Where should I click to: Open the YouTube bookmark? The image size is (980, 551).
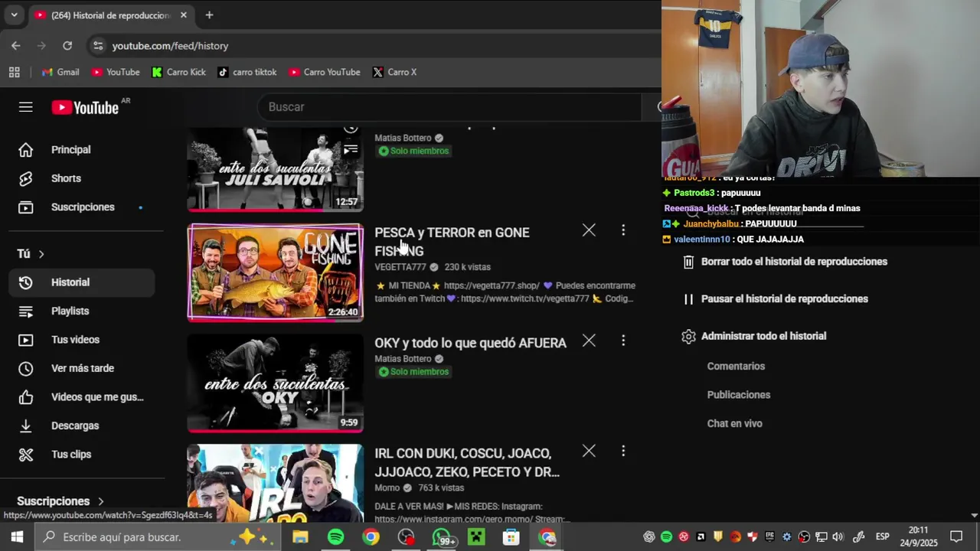click(x=116, y=72)
